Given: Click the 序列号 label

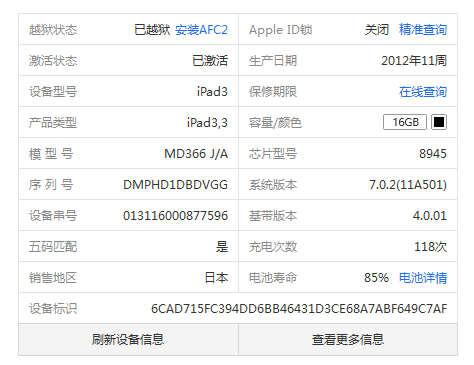Looking at the screenshot, I should 51,185.
